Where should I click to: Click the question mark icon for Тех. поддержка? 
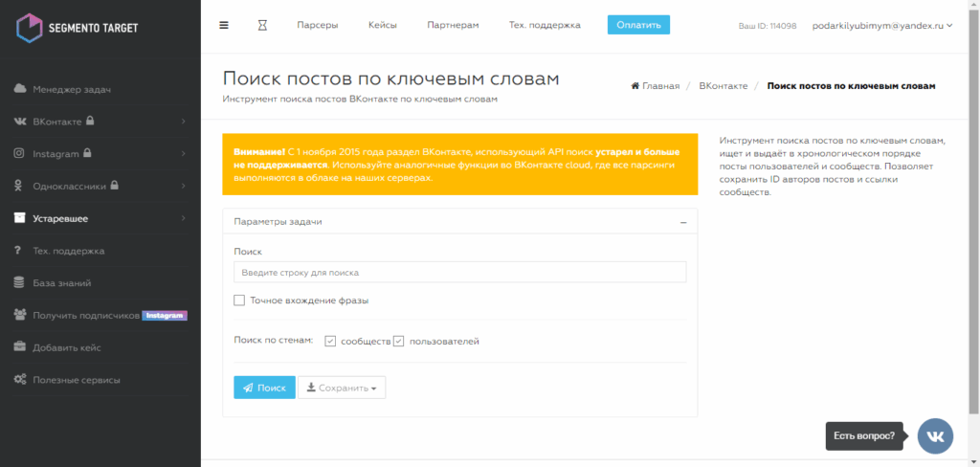pyautogui.click(x=19, y=251)
